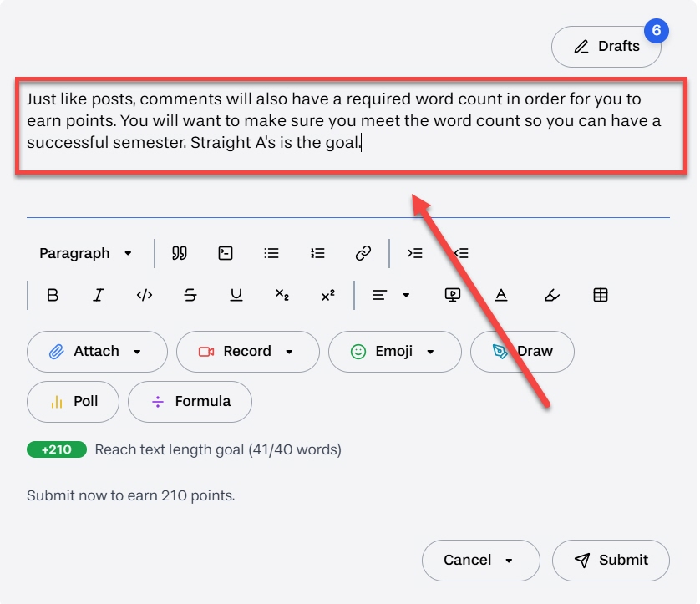Insert a block quote
This screenshot has height=604, width=700.
(x=180, y=253)
